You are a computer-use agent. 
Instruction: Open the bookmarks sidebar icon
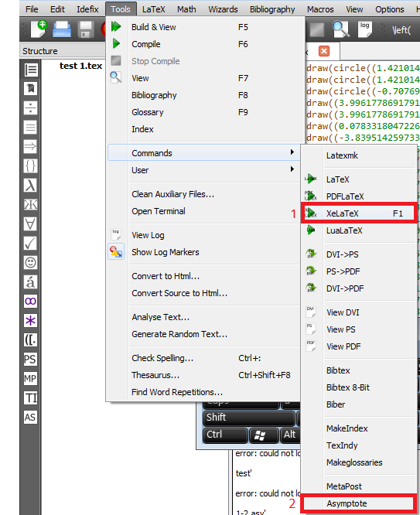(31, 89)
